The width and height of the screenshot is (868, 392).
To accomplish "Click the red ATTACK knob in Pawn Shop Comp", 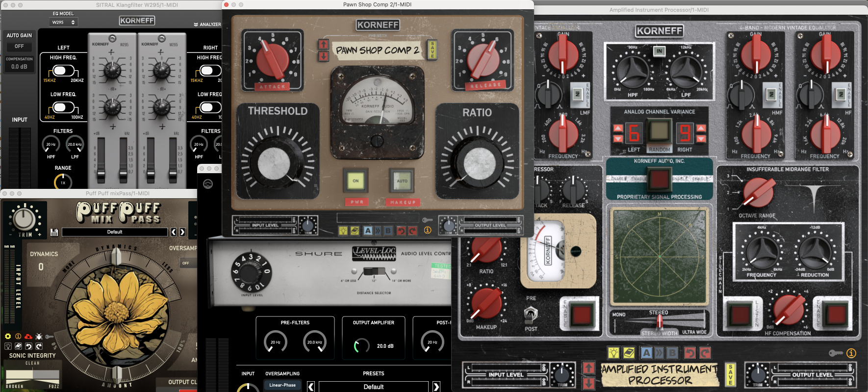I will click(x=272, y=59).
